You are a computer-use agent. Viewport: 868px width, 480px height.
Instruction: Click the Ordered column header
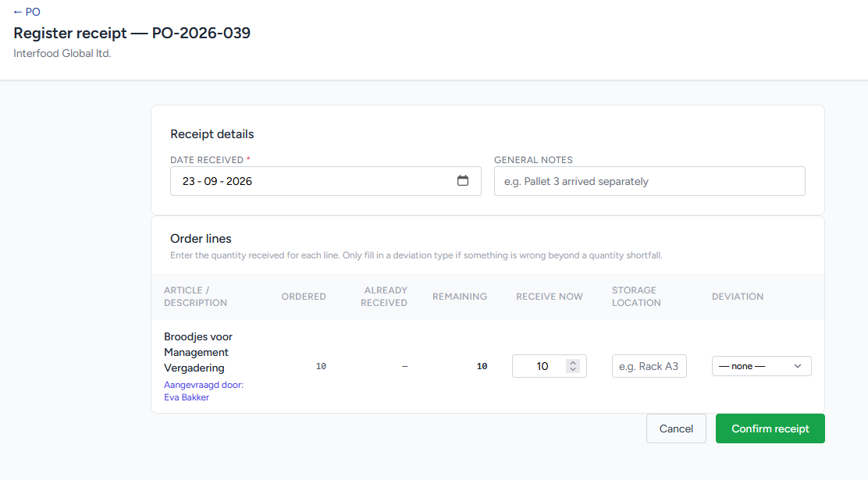click(304, 296)
